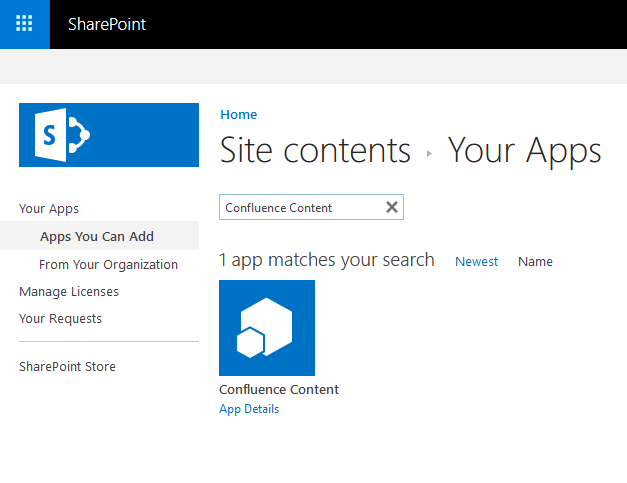Open Manage Licenses
Image resolution: width=627 pixels, height=483 pixels.
point(69,291)
